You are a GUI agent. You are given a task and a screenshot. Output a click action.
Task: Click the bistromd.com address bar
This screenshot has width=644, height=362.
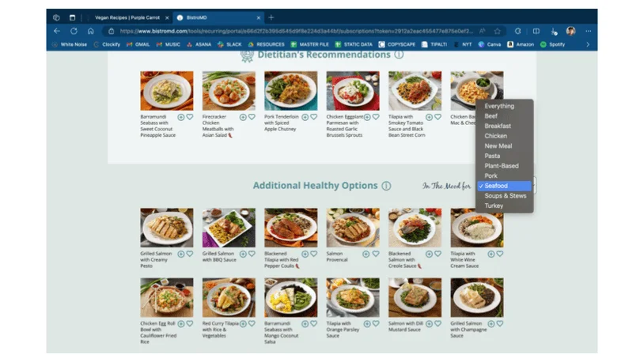click(293, 31)
